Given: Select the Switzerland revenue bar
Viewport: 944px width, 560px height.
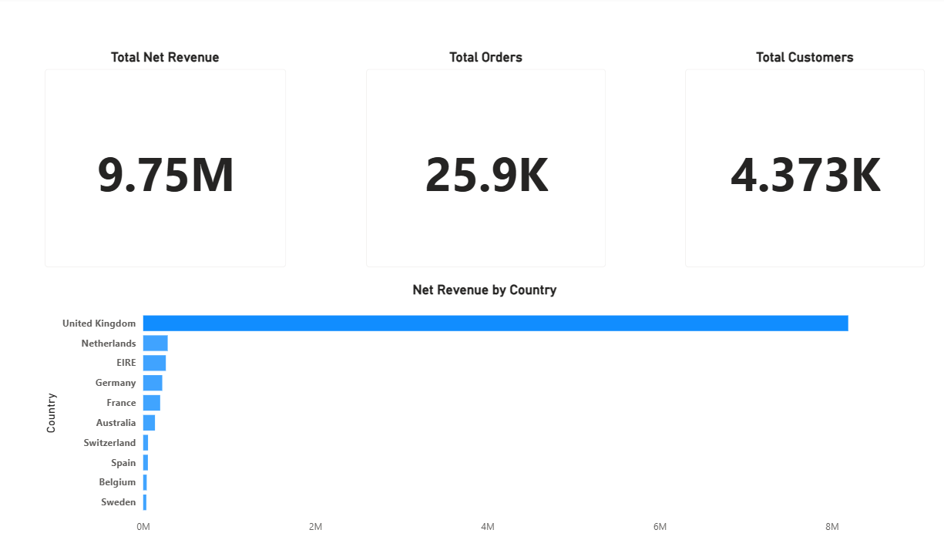Looking at the screenshot, I should point(145,442).
